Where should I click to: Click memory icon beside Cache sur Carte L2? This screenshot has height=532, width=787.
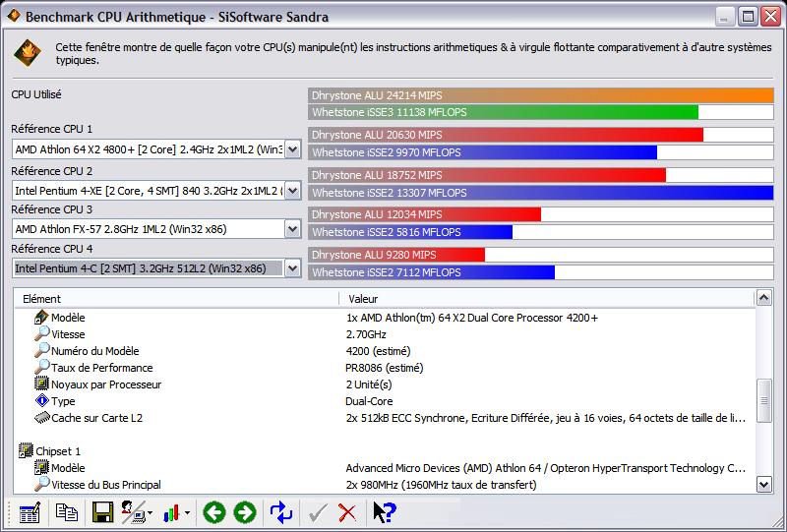pos(41,418)
